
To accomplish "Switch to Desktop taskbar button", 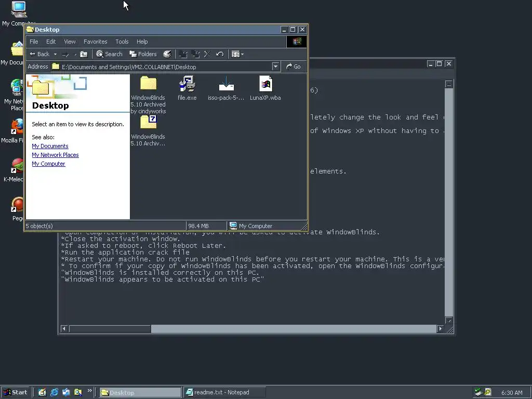I will tap(140, 393).
